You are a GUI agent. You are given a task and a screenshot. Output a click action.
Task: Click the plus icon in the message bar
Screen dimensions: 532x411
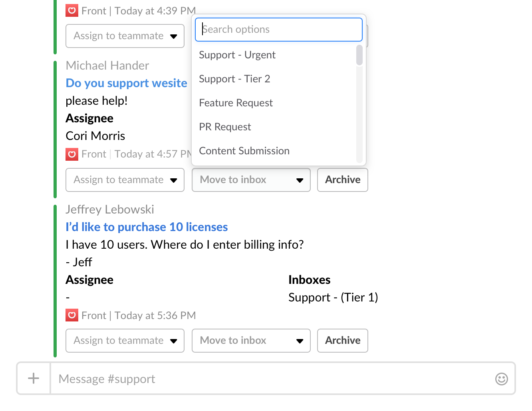tap(34, 378)
